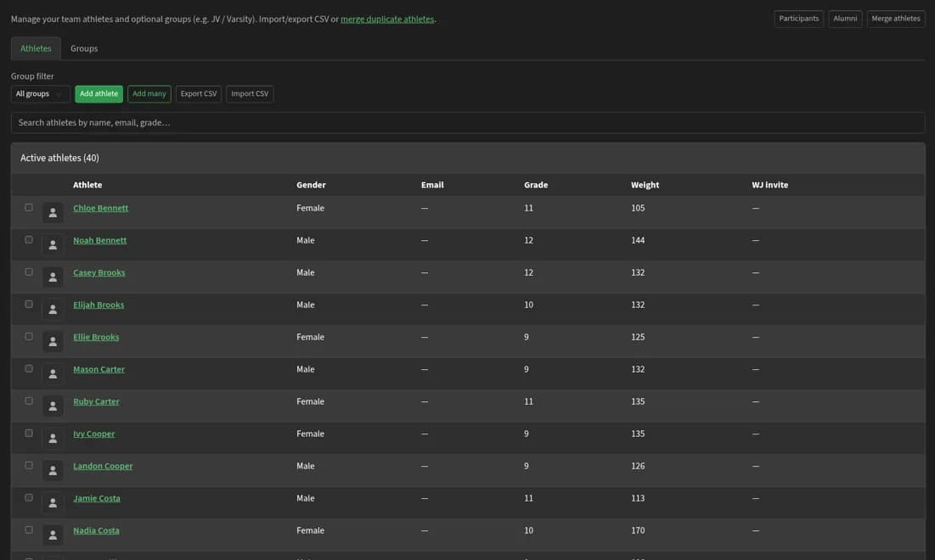Select Nadia Costa's checkbox
The width and height of the screenshot is (935, 560).
[29, 529]
